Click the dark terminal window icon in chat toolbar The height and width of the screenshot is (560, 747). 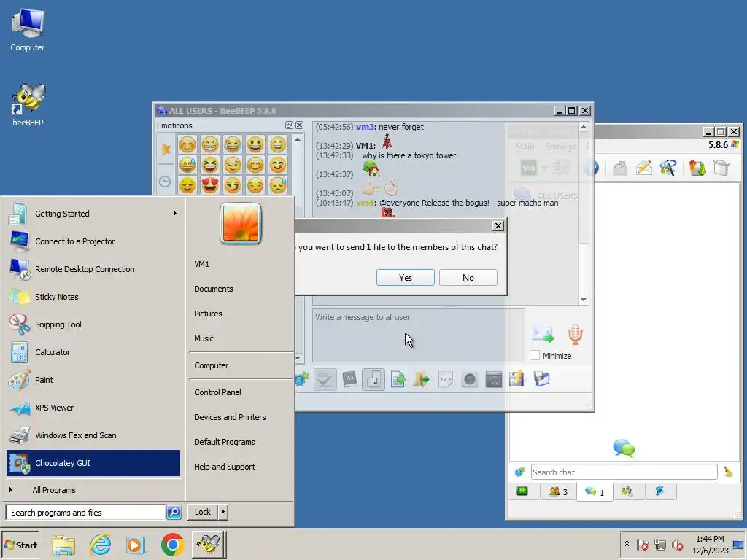(494, 379)
